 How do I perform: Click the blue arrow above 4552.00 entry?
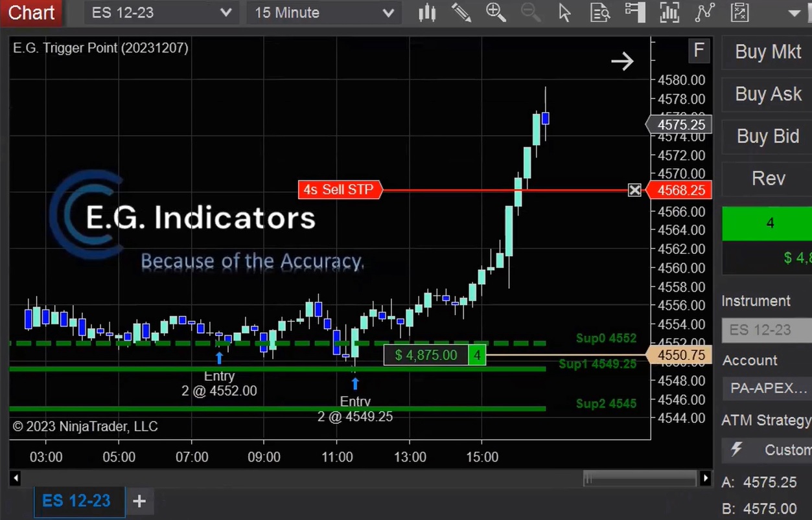[219, 358]
